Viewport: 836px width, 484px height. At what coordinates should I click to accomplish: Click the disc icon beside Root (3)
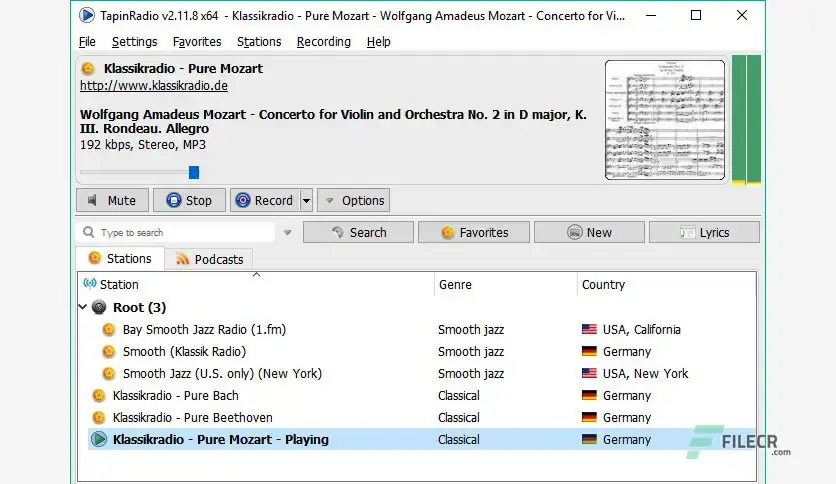(x=99, y=307)
